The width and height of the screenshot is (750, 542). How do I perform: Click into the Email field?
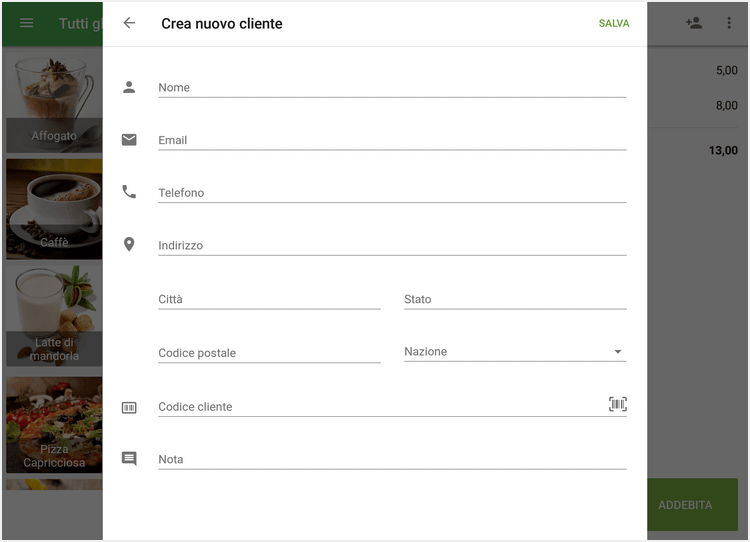(392, 140)
